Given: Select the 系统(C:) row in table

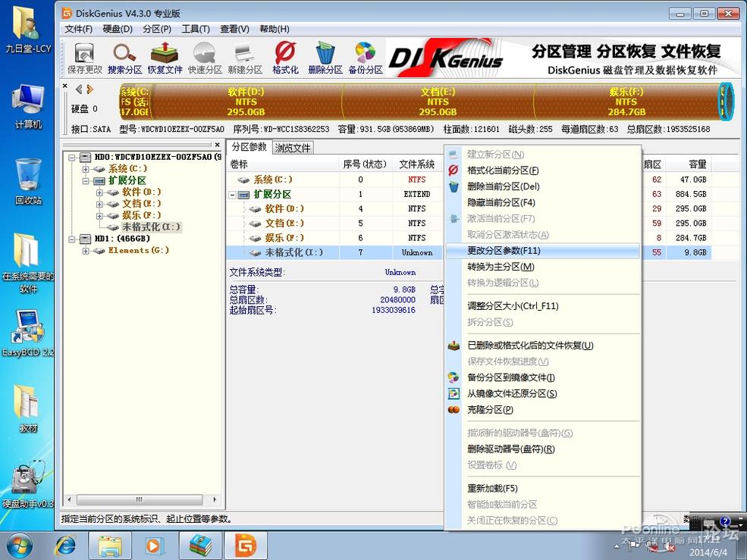Looking at the screenshot, I should click(335, 180).
